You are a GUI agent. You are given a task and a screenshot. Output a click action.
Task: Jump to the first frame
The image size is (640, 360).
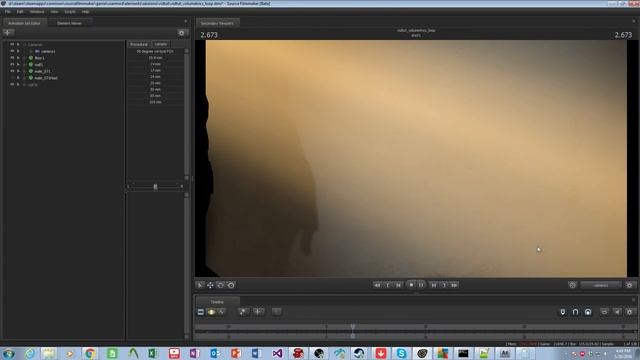(377, 285)
